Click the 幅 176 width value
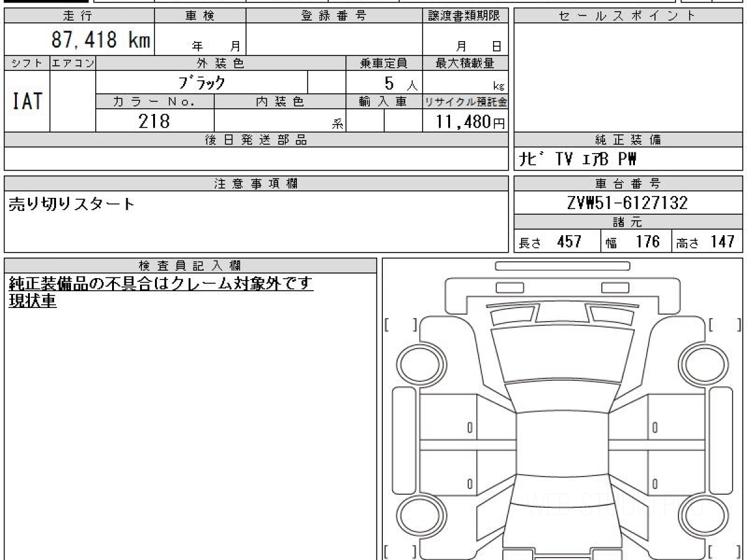The image size is (747, 560). point(633,241)
